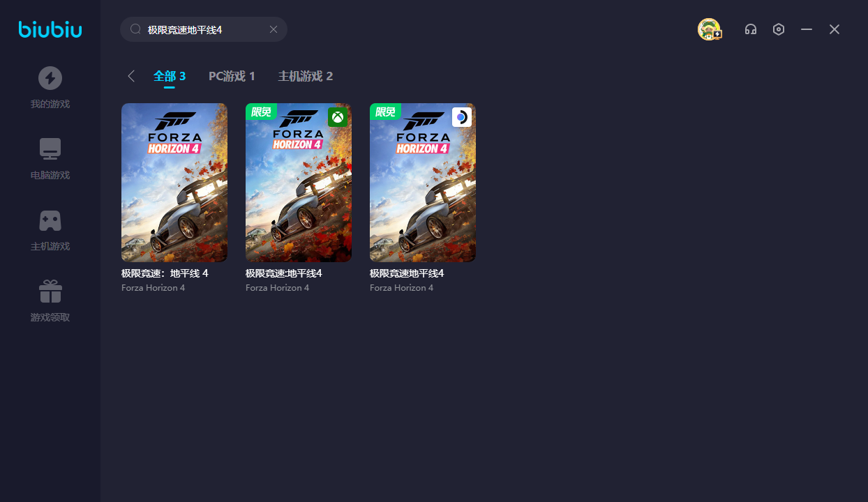Click the search field containing 极限竞速地平线4

point(202,29)
